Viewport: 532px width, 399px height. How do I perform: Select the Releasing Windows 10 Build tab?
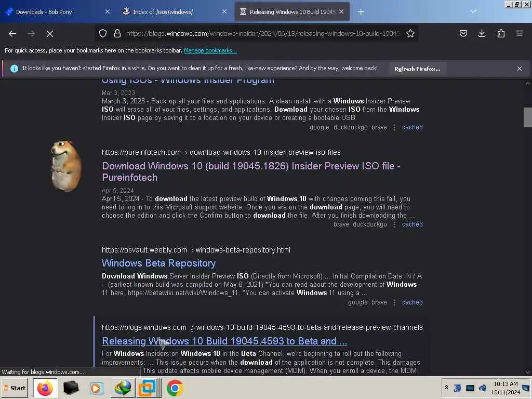tap(292, 12)
